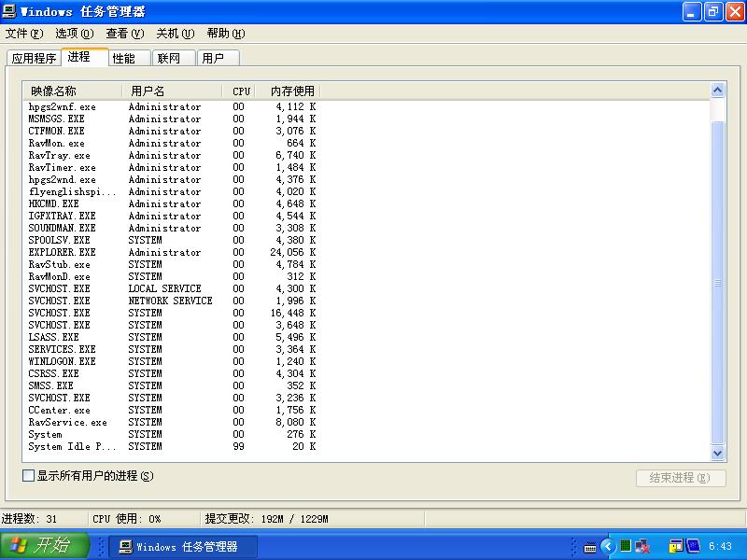Image resolution: width=747 pixels, height=560 pixels.
Task: Sort by 内存使用 column header
Action: point(289,91)
